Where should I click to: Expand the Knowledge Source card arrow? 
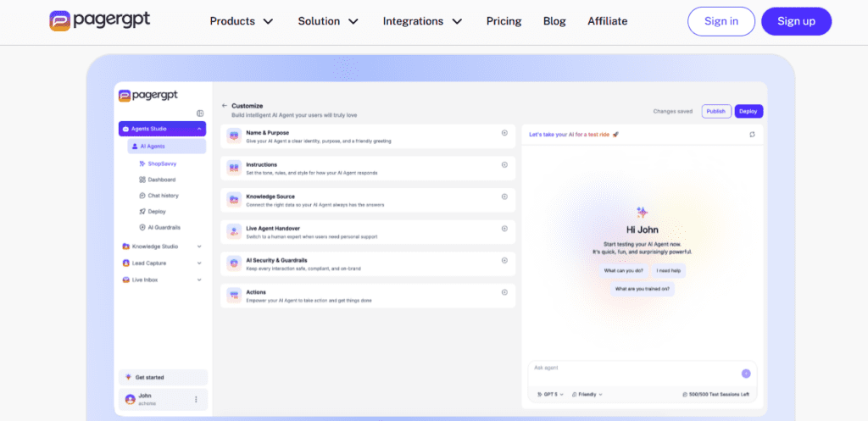(504, 197)
